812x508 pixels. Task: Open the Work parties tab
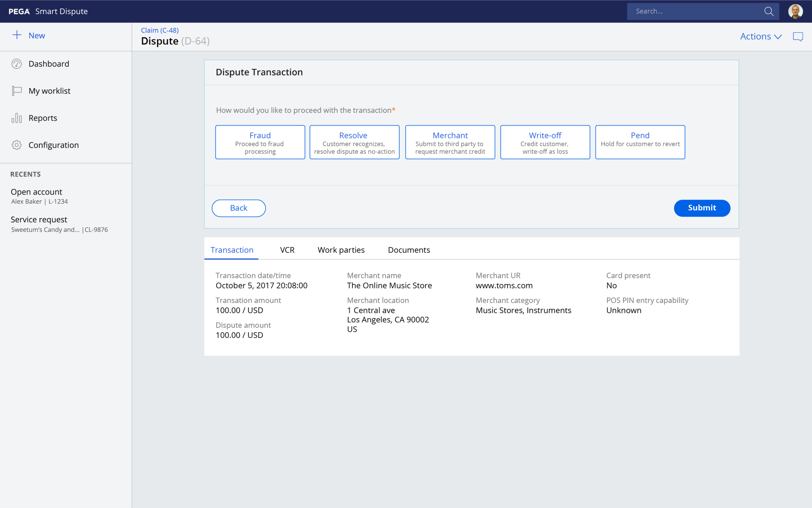pos(341,250)
